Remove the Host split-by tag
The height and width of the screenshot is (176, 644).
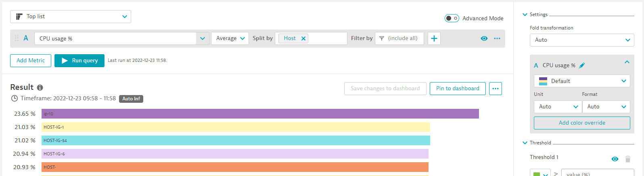[x=303, y=38]
